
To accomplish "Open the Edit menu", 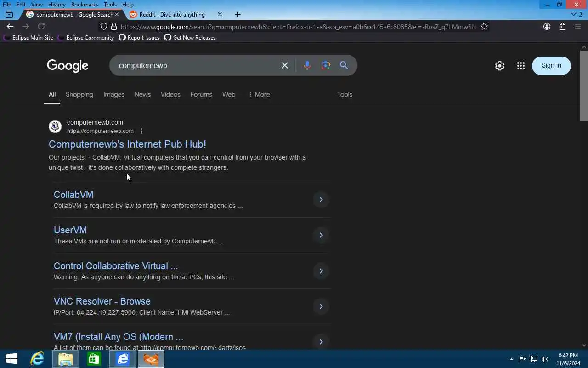I will tap(21, 4).
